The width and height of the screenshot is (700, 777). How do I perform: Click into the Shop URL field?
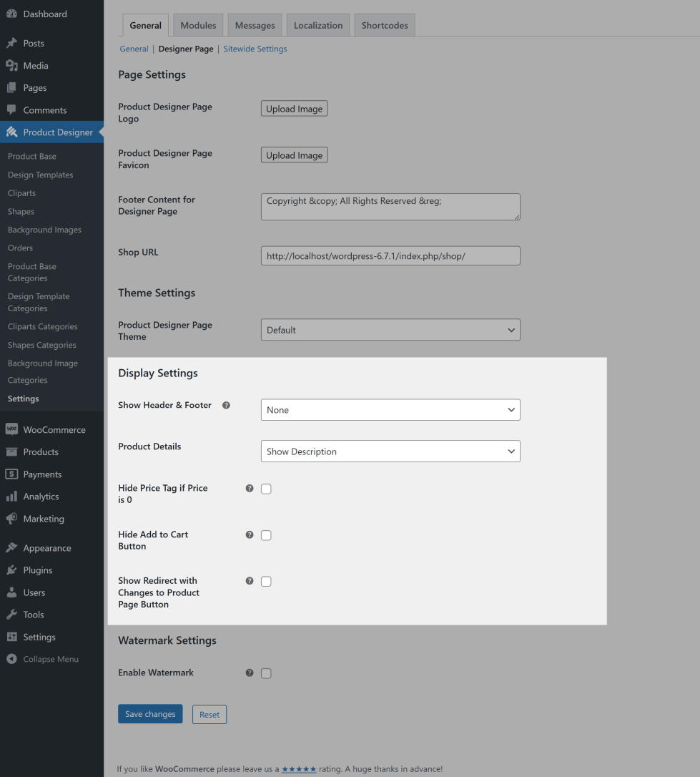point(390,256)
